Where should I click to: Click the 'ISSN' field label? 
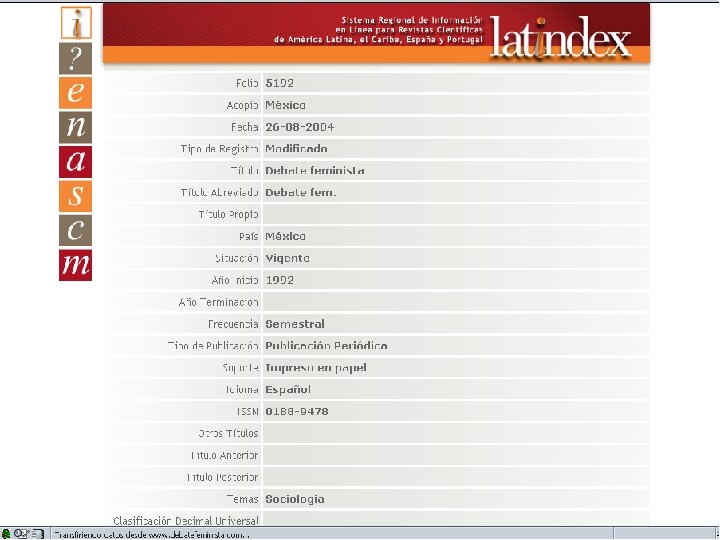tap(248, 411)
